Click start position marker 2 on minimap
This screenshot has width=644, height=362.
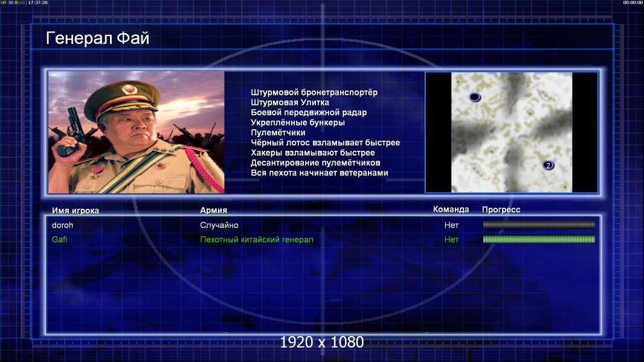[548, 165]
